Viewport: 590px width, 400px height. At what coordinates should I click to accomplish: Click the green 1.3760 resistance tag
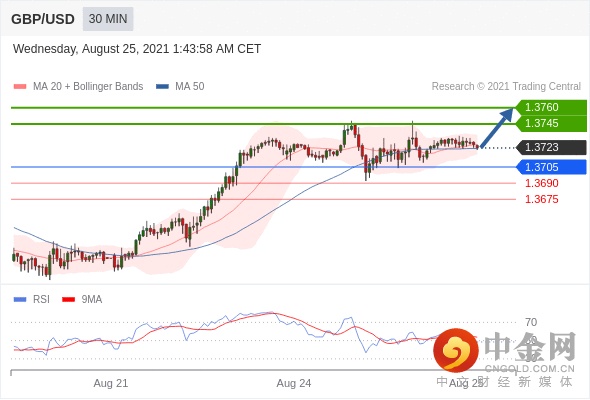[551, 107]
